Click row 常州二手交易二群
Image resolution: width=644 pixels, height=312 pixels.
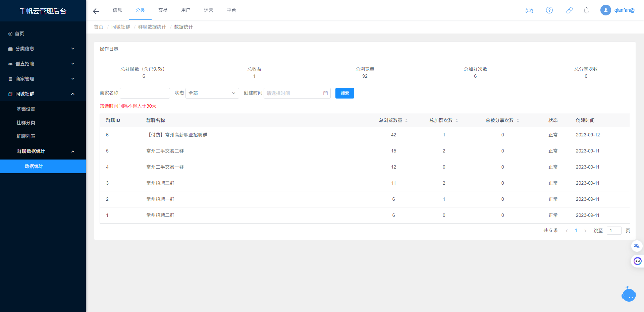(365, 151)
